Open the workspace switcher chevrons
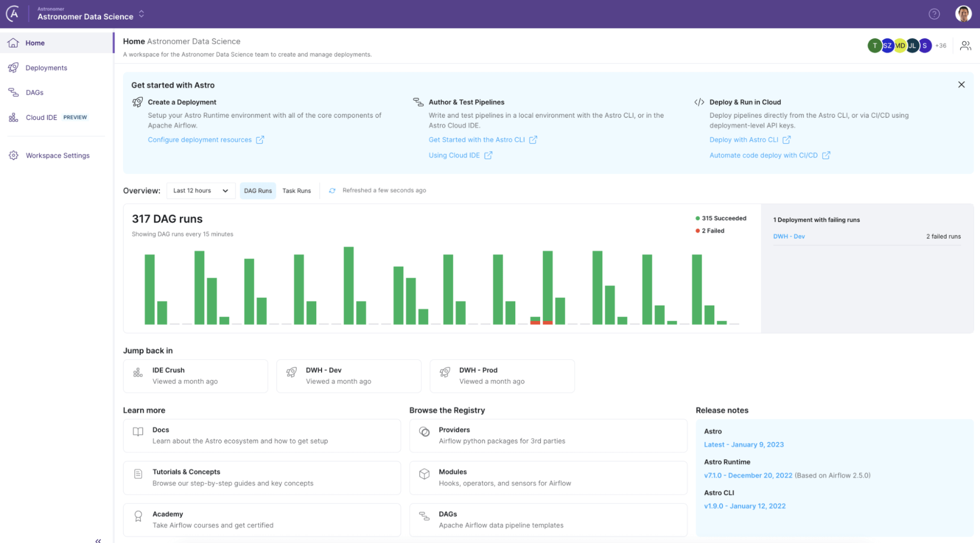 pyautogui.click(x=141, y=14)
